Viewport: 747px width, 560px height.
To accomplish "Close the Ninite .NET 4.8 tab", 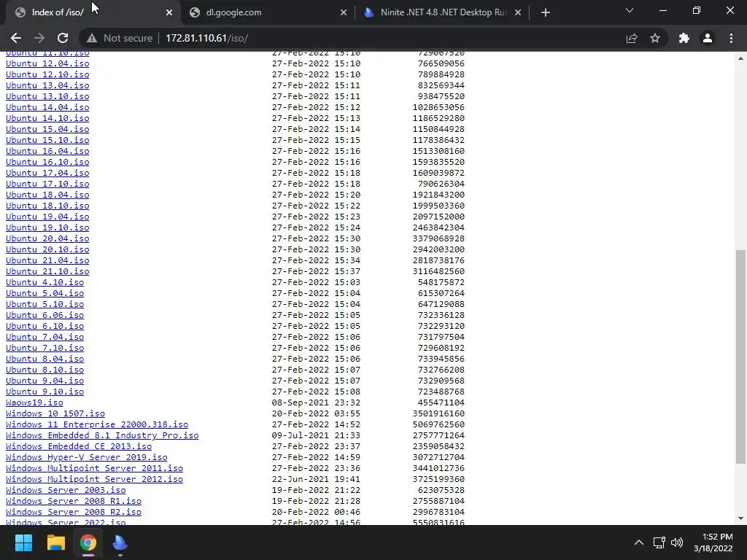I will [518, 12].
